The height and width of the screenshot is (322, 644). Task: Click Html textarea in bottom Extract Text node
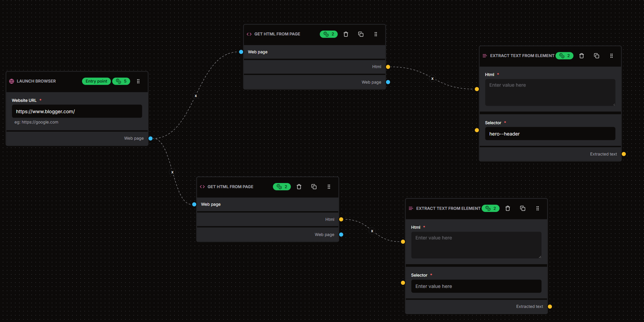click(476, 245)
